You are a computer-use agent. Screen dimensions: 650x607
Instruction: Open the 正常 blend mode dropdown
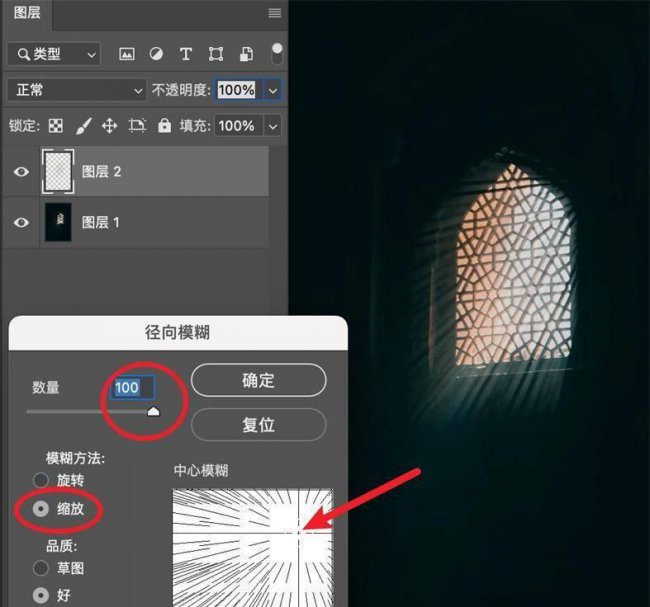coord(77,90)
